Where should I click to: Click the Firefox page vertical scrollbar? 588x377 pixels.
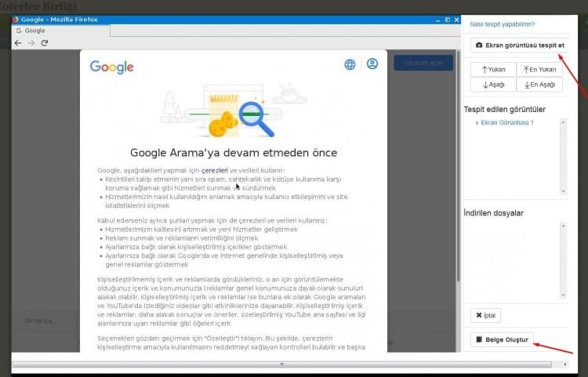pos(459,167)
